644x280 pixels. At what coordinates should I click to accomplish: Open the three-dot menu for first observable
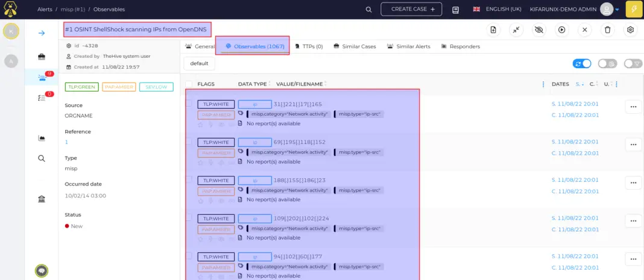point(633,107)
